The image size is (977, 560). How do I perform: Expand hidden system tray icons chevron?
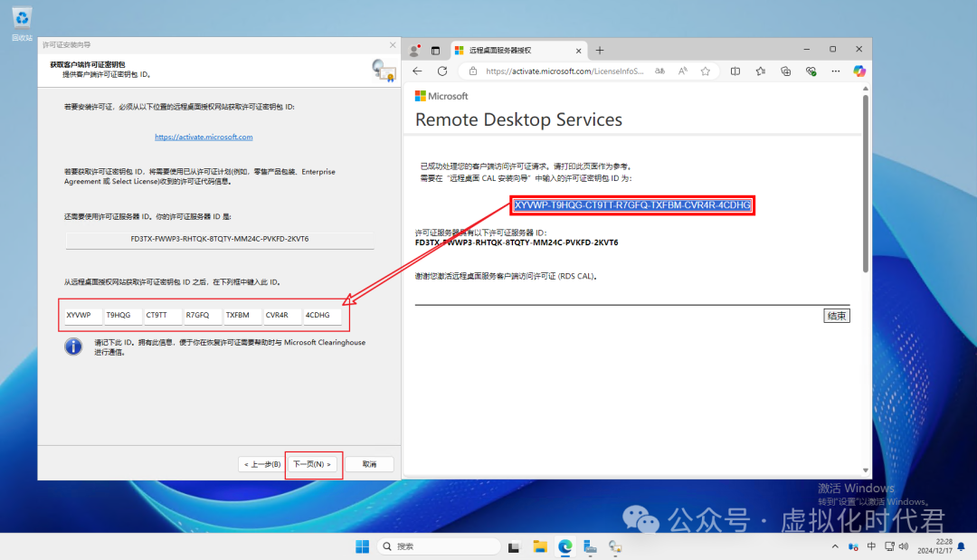click(x=834, y=546)
